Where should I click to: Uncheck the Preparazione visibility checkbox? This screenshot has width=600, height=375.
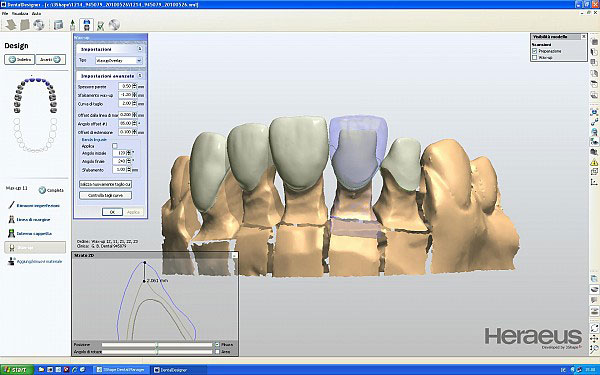coord(535,51)
